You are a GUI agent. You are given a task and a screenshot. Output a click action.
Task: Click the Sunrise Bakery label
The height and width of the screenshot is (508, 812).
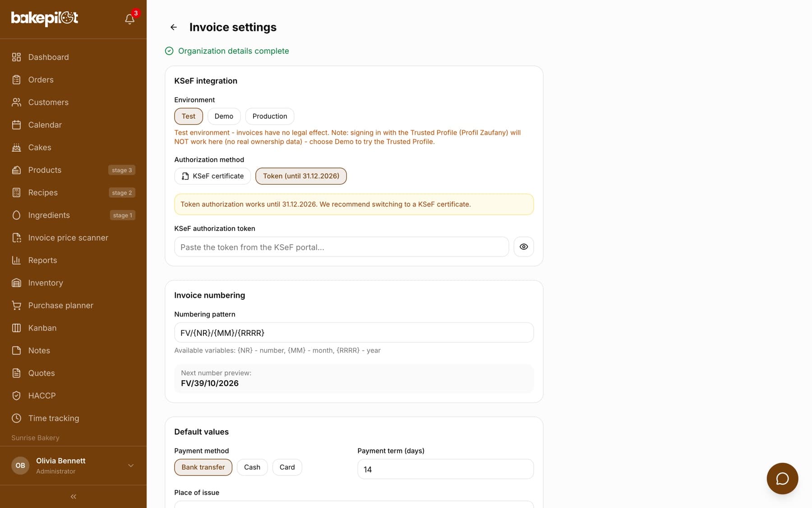35,438
